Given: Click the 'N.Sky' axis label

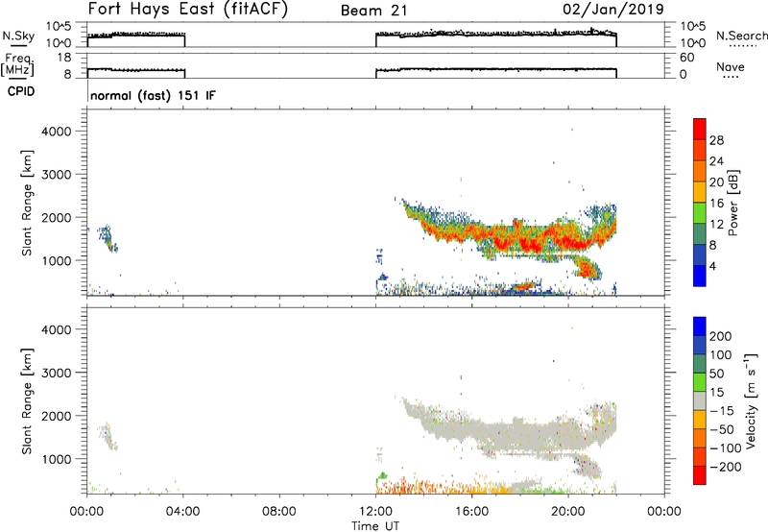Looking at the screenshot, I should point(18,36).
